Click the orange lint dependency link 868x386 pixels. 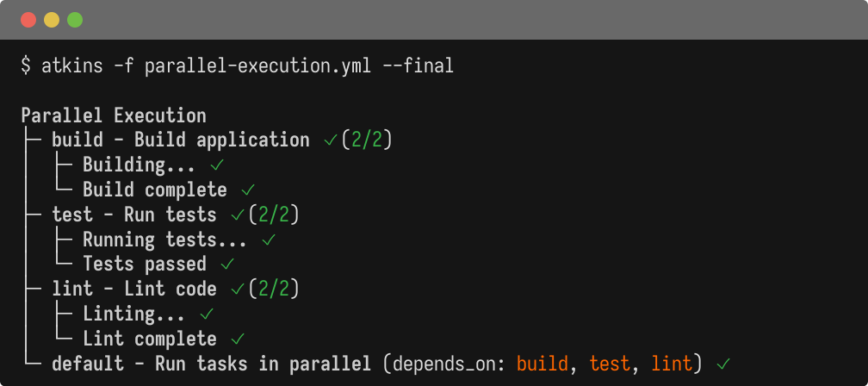[672, 364]
